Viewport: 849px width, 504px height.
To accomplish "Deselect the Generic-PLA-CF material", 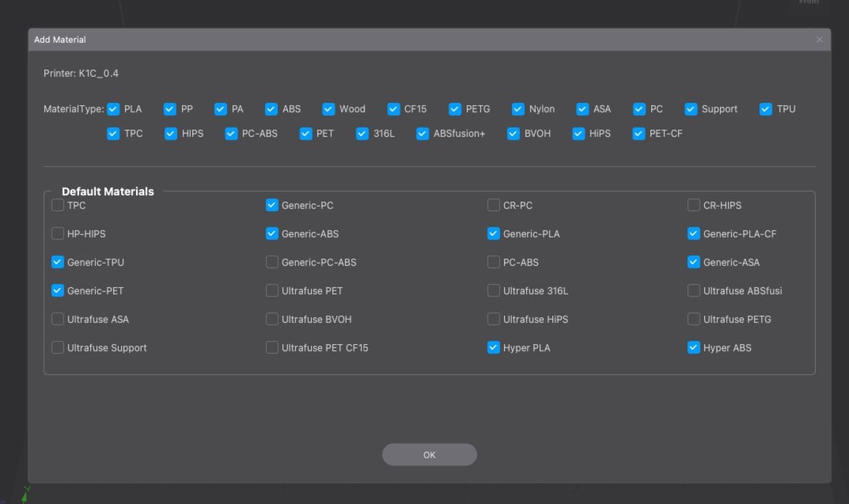I will click(693, 234).
